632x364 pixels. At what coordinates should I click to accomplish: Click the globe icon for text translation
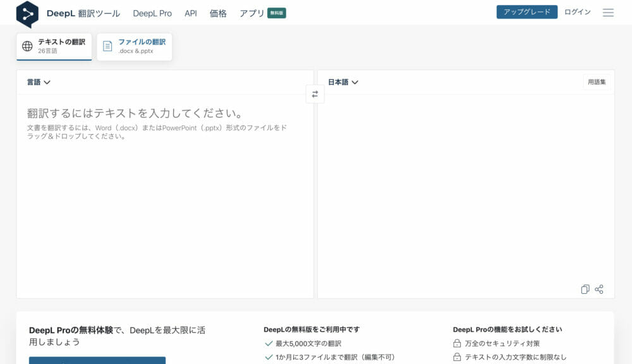(27, 46)
